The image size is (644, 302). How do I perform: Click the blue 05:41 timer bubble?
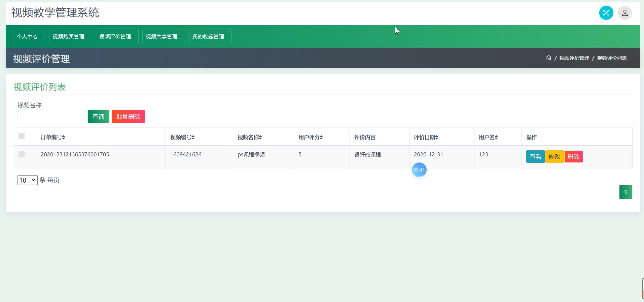(x=419, y=170)
